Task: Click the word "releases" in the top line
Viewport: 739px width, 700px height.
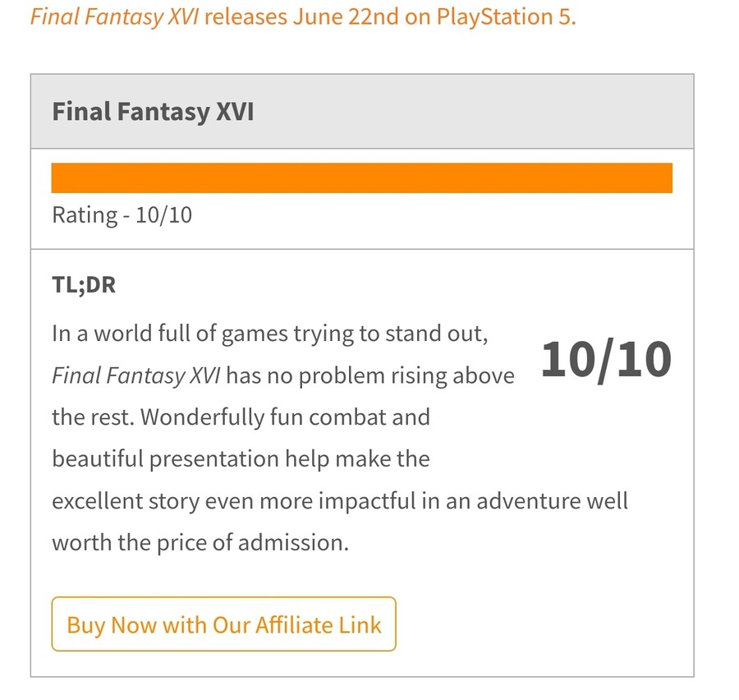Action: [x=244, y=16]
